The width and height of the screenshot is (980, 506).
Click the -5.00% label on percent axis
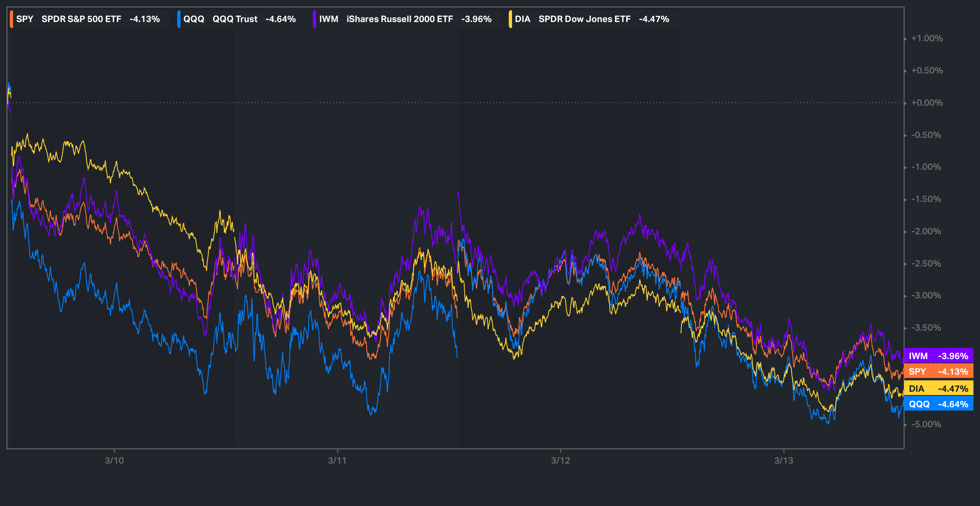click(926, 424)
